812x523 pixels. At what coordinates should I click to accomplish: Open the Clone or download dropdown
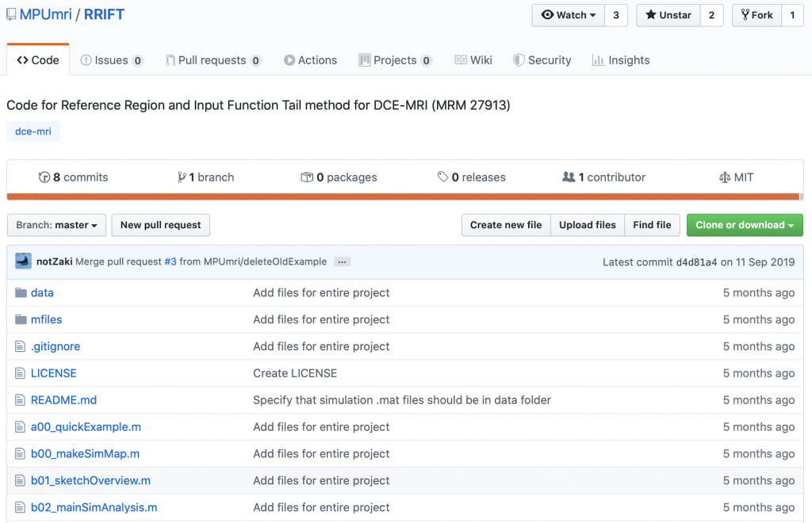744,225
